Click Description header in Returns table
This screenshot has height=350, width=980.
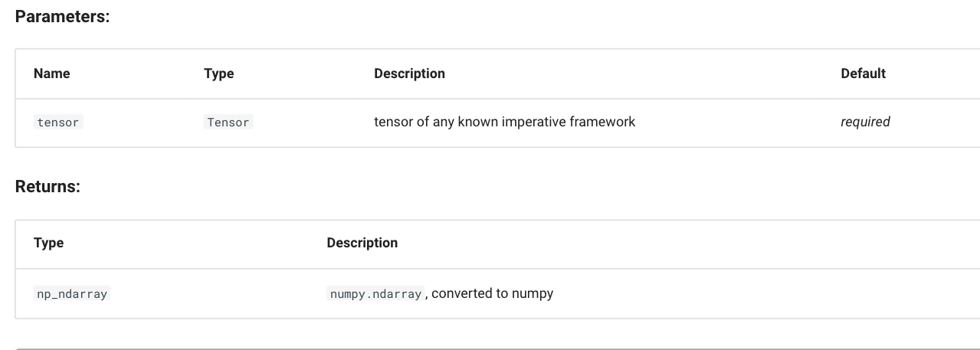(362, 243)
